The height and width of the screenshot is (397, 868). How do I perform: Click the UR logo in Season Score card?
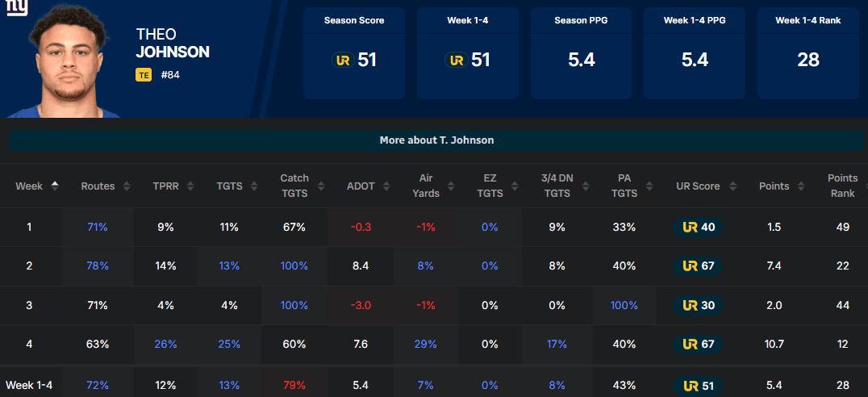click(342, 60)
